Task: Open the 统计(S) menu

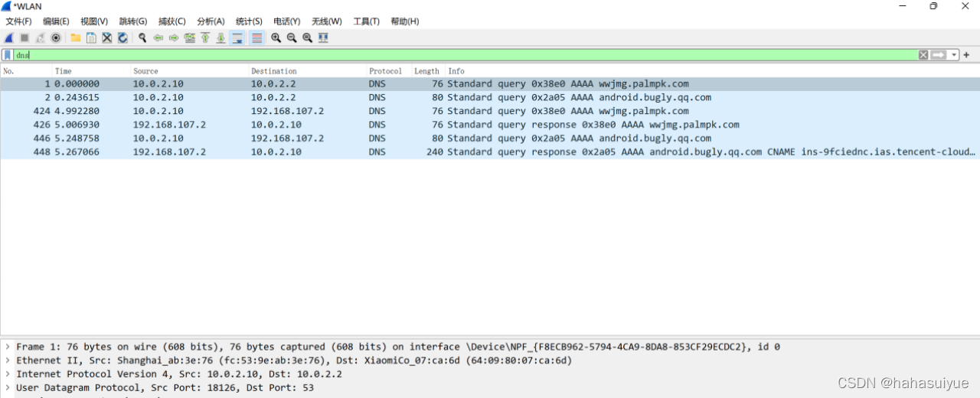Action: pos(249,21)
